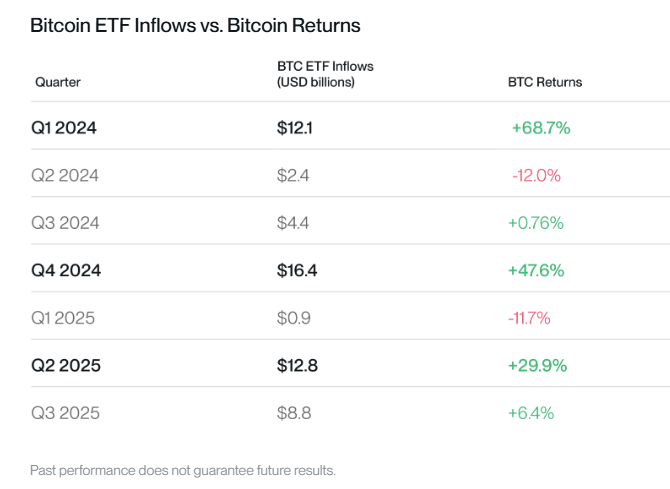Click the +0.76% return value
Image resolution: width=670 pixels, height=489 pixels.
(x=539, y=223)
